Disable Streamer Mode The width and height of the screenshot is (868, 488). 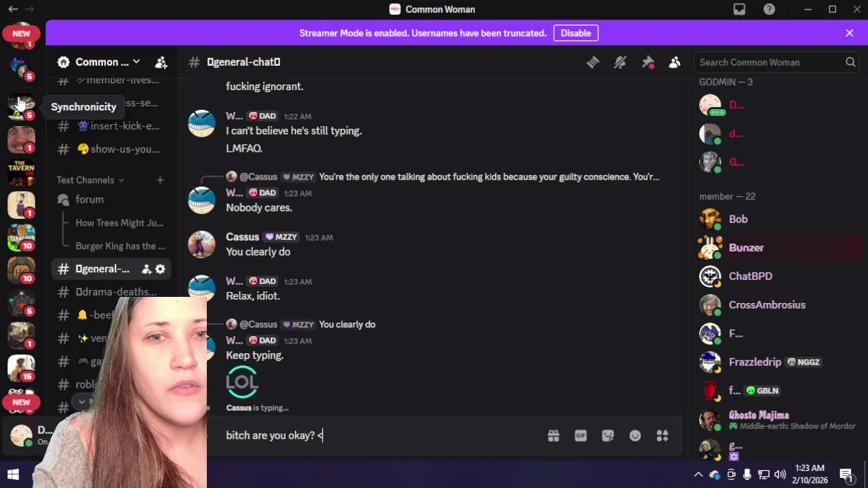click(x=576, y=33)
